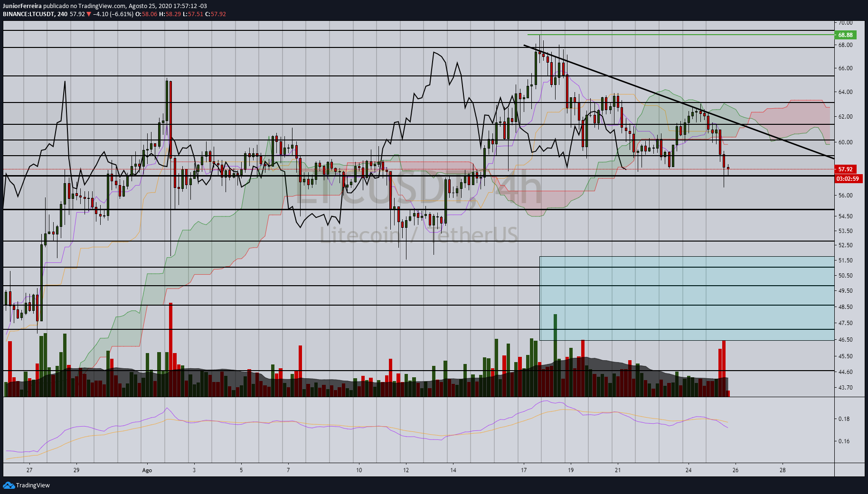Click the 54.50 price axis label
Image resolution: width=868 pixels, height=494 pixels.
click(x=845, y=216)
